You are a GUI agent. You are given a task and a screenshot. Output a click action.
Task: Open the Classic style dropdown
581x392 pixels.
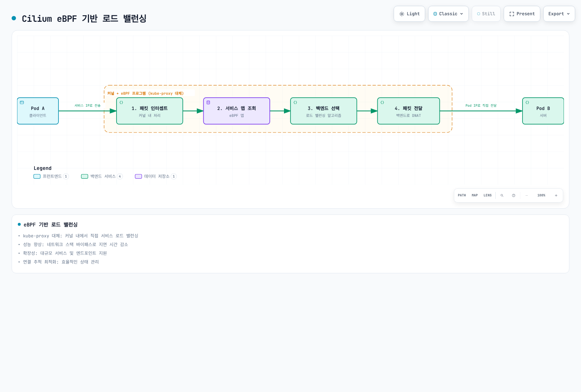[448, 14]
